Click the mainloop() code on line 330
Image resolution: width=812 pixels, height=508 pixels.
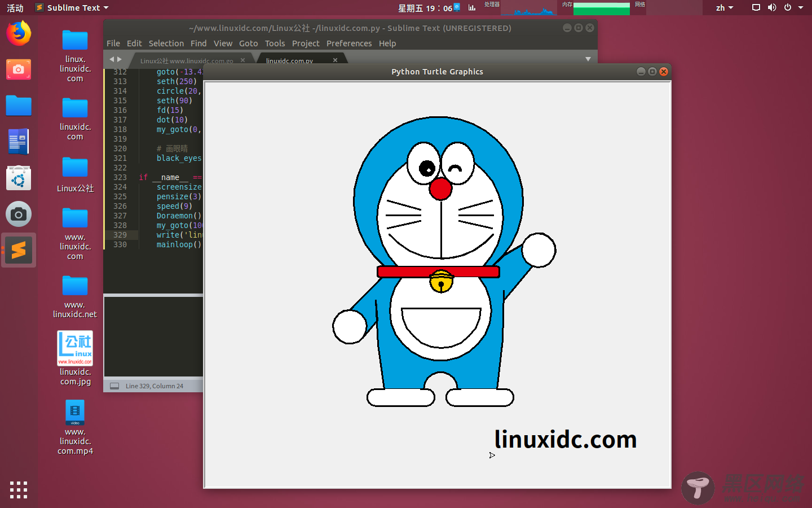[179, 244]
